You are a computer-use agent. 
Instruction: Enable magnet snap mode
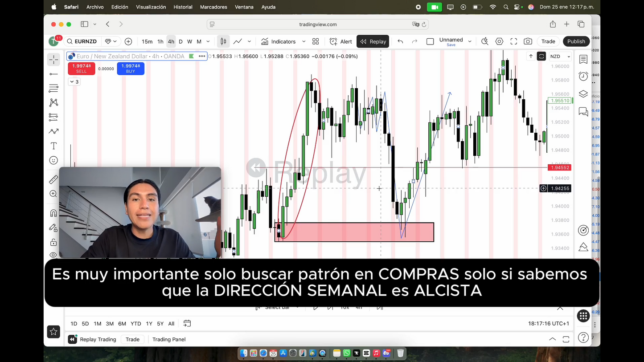pos(53,213)
